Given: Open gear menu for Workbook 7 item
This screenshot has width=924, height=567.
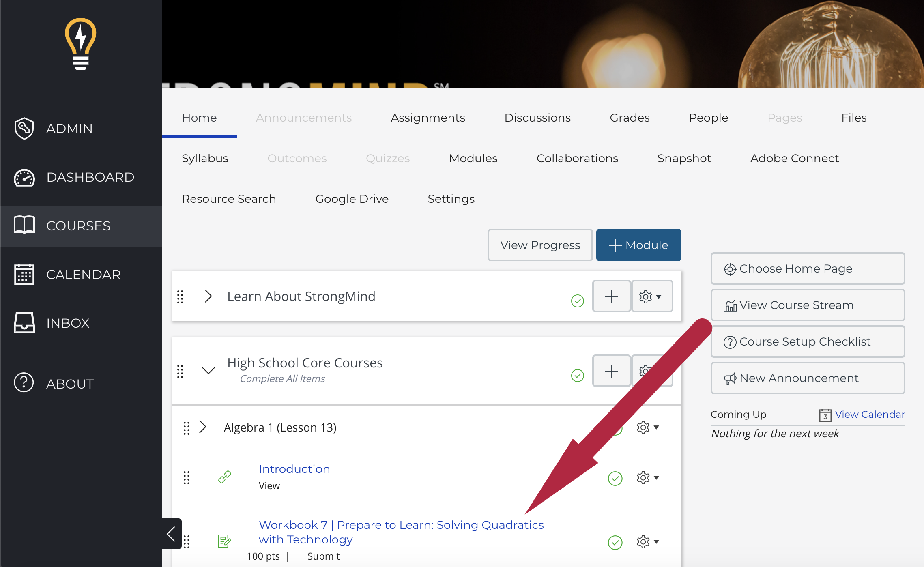Looking at the screenshot, I should [648, 542].
